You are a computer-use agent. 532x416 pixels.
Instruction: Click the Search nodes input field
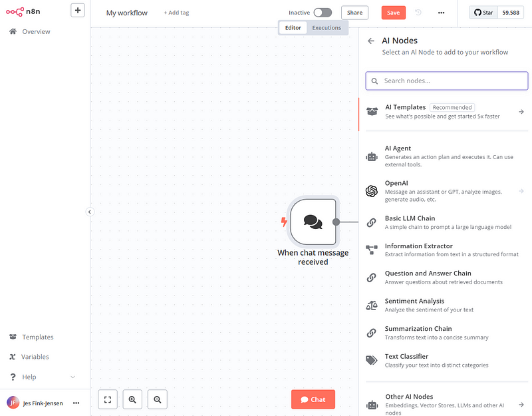[446, 81]
